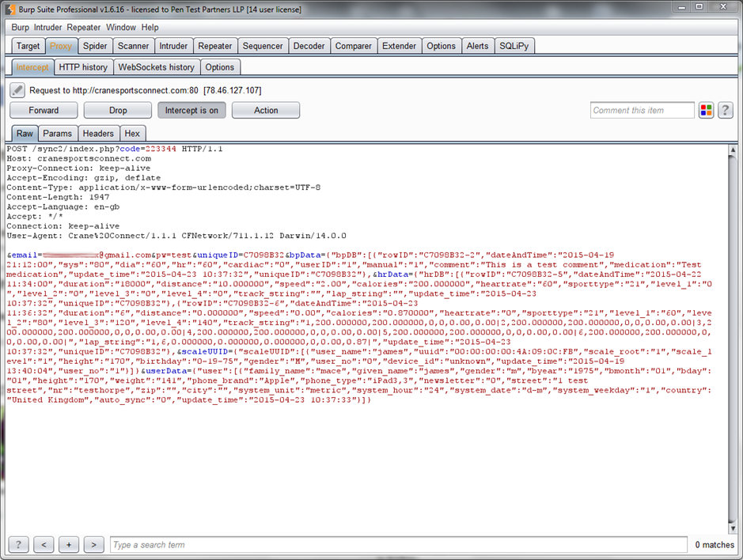Click the POST /sync2/index.php request line
Image resolution: width=743 pixels, height=560 pixels.
[x=115, y=149]
